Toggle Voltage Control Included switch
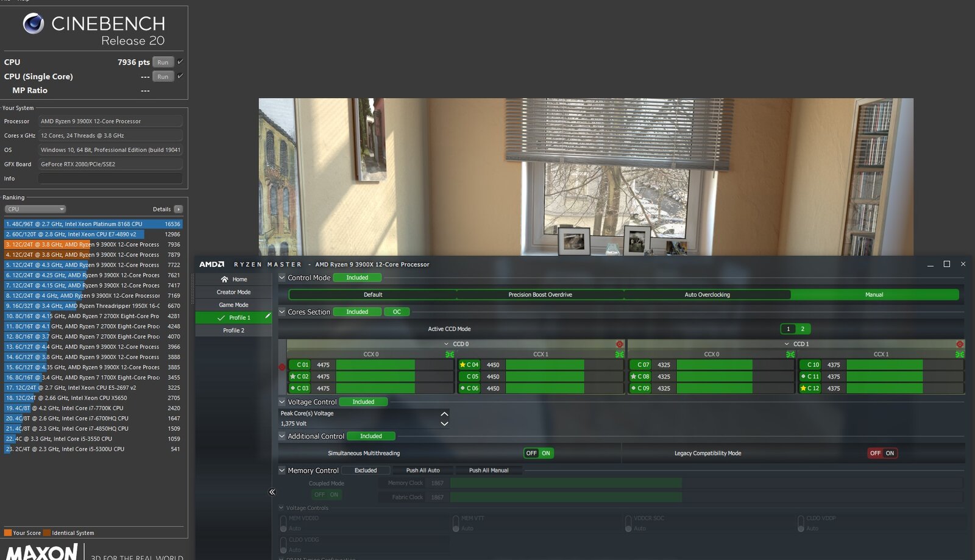 pos(363,402)
